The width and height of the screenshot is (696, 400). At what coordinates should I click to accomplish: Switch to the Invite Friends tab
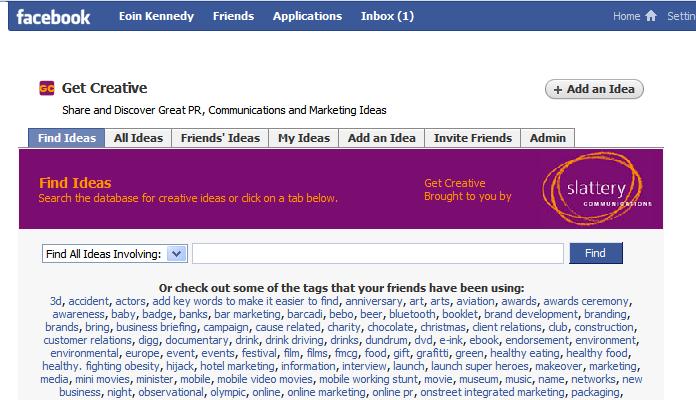point(473,138)
